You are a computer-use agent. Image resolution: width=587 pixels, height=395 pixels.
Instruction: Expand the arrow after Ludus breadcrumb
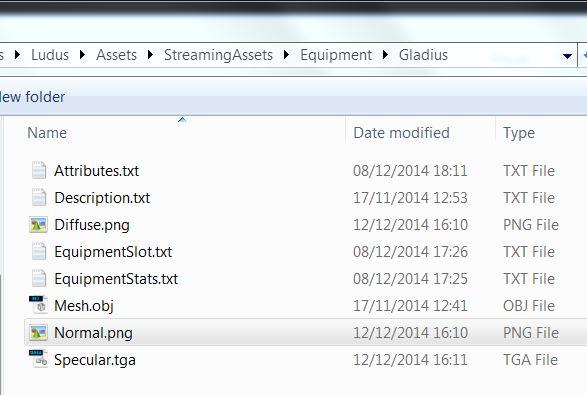coord(82,55)
